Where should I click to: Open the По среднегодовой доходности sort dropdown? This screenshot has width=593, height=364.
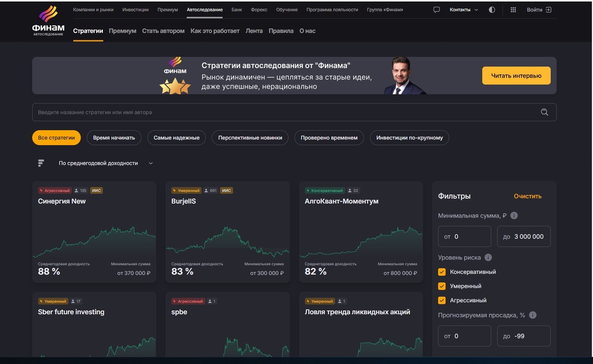point(106,163)
